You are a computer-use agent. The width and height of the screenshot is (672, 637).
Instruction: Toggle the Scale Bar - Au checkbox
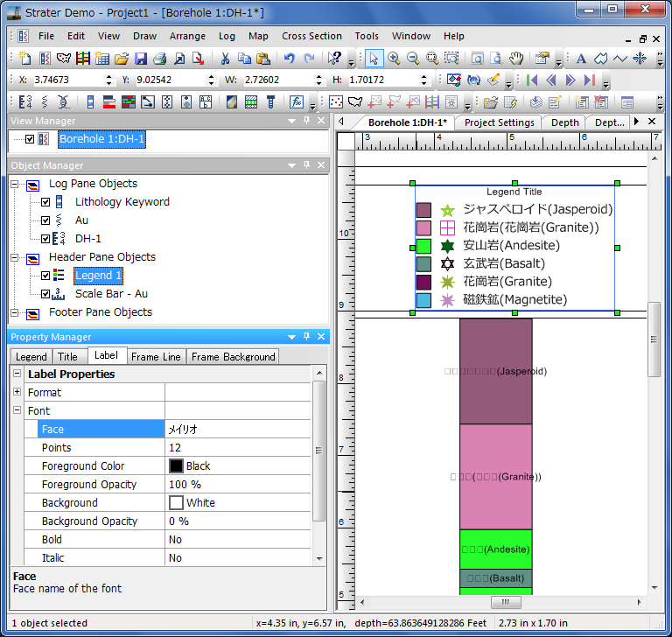pyautogui.click(x=45, y=294)
